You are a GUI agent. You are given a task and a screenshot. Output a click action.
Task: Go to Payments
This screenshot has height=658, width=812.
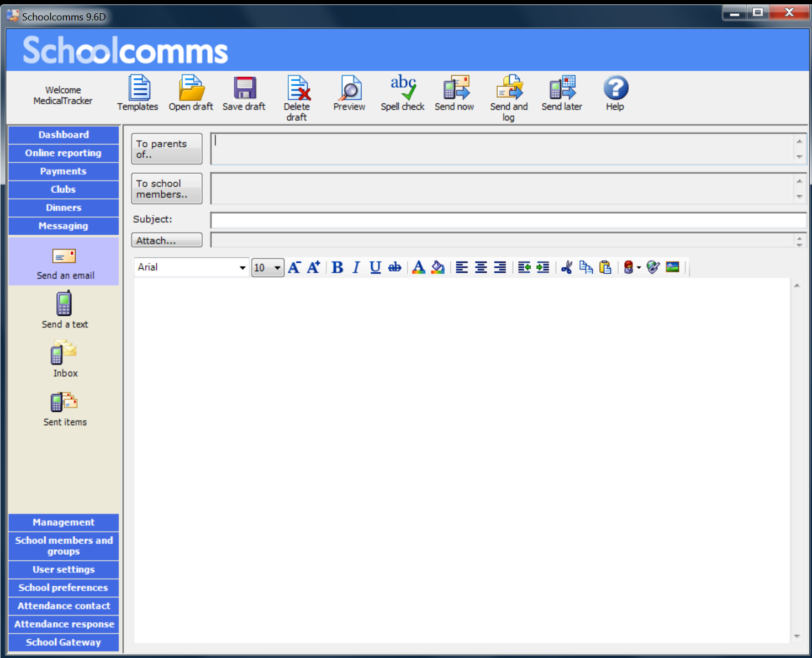coord(64,171)
